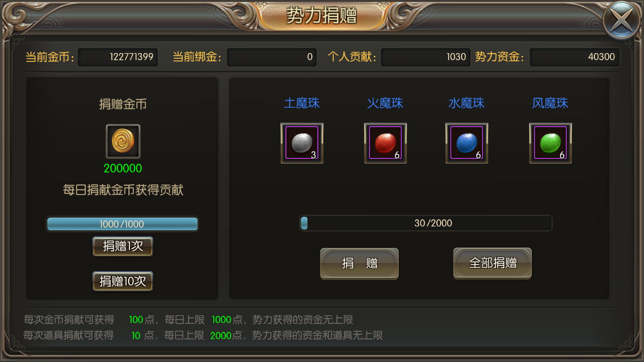The width and height of the screenshot is (644, 362).
Task: Click the 全部捐赠 donate all button
Action: click(x=493, y=263)
